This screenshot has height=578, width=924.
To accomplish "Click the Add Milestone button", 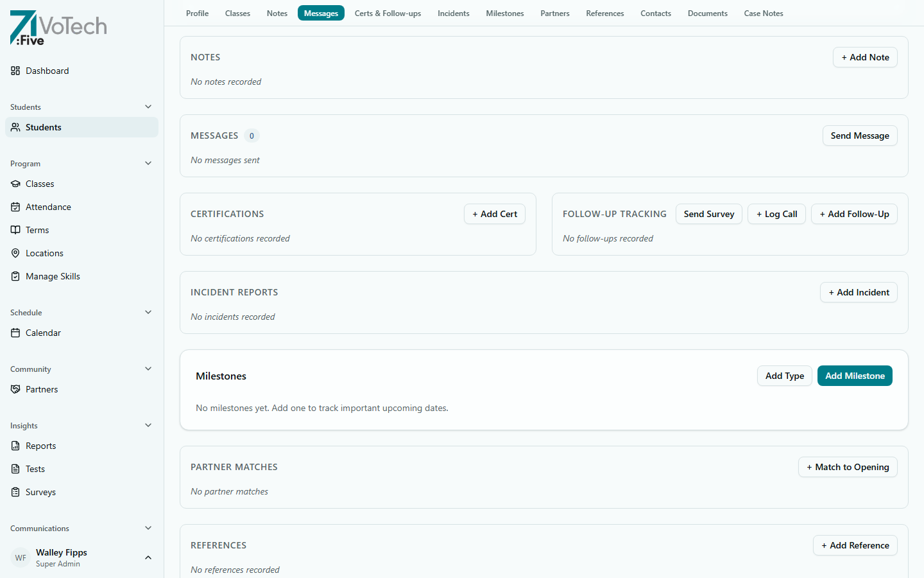I will point(855,376).
